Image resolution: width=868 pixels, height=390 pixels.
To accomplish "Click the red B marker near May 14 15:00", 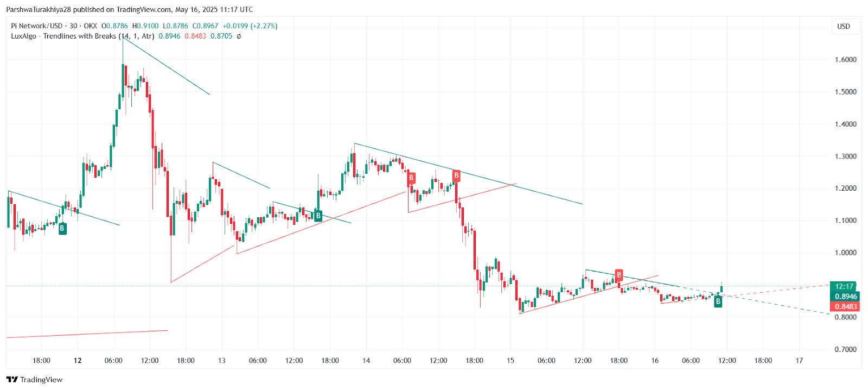I will tap(456, 175).
